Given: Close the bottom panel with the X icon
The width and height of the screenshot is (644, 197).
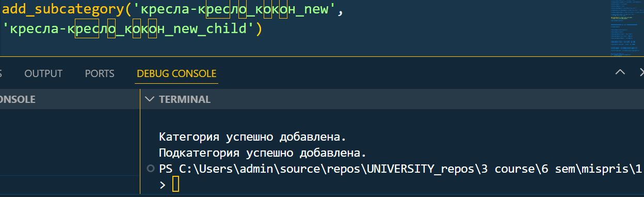Looking at the screenshot, I should click(641, 73).
